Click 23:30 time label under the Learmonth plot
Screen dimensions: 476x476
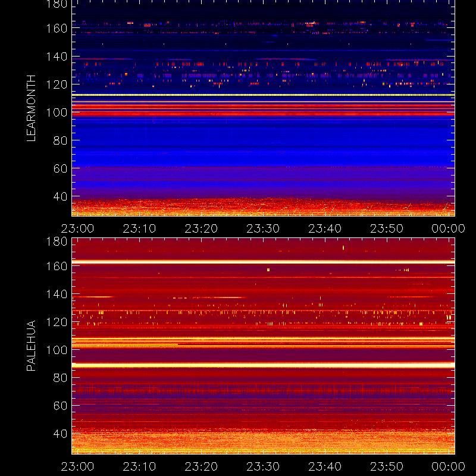click(x=263, y=228)
